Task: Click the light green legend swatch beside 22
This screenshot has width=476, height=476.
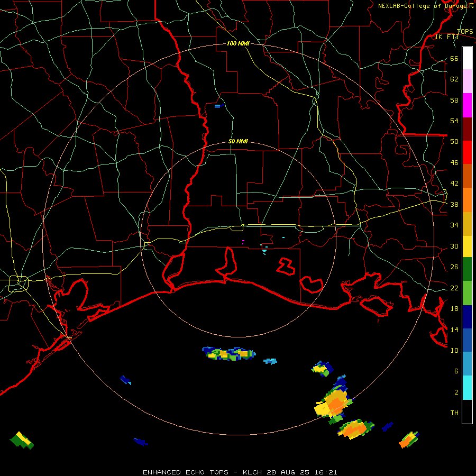Action: (467, 293)
